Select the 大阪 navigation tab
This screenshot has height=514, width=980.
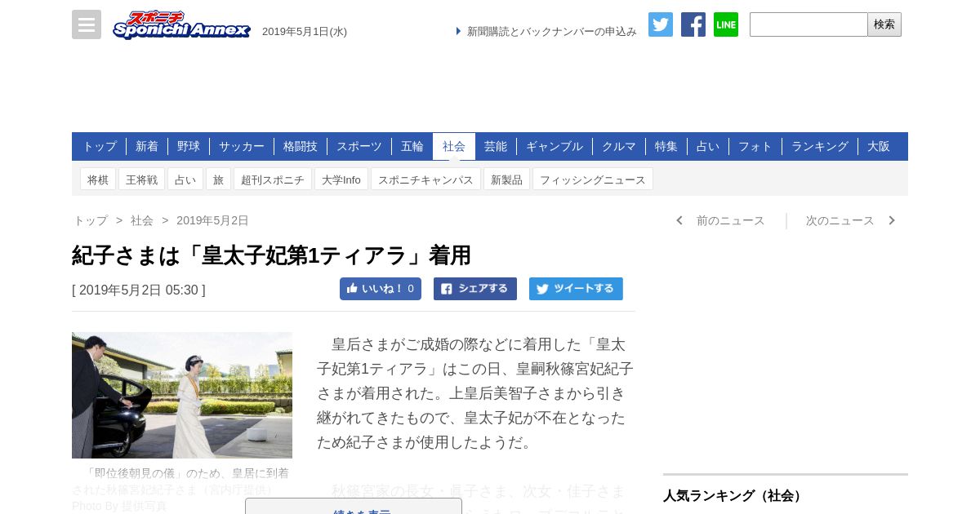(x=879, y=146)
